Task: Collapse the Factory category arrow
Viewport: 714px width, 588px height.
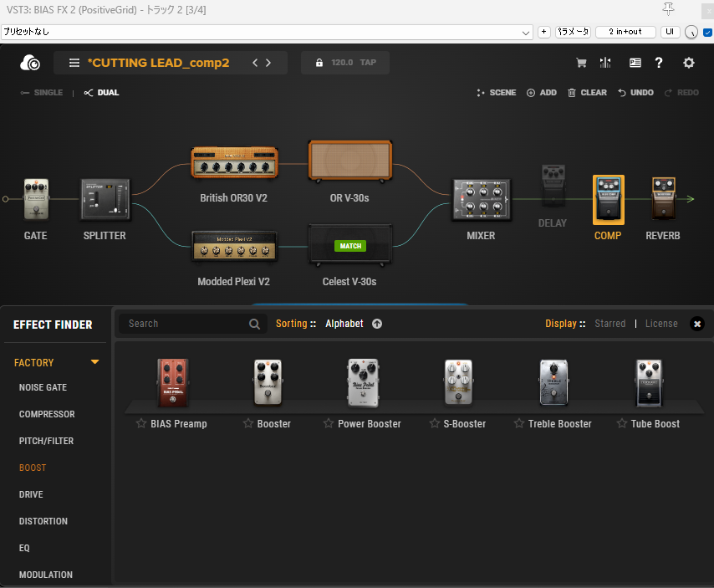Action: click(94, 362)
